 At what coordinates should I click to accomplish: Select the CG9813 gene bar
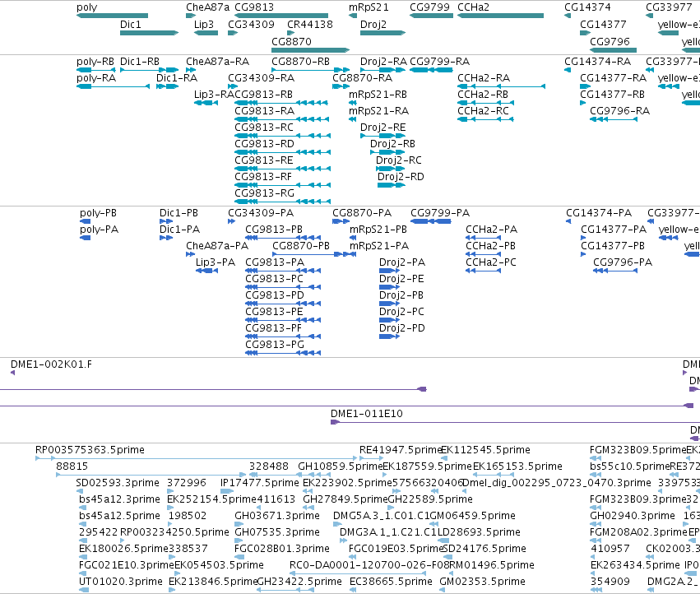(281, 16)
